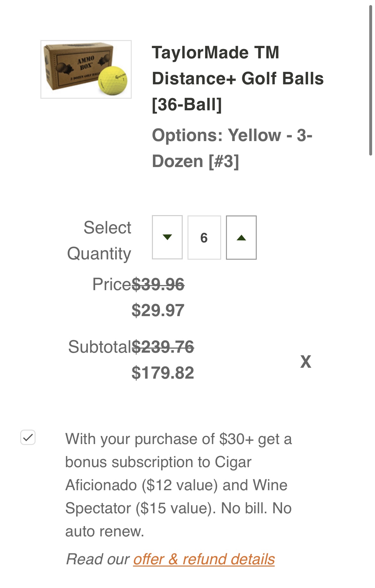
Task: Click the crossed-out $39.96 original price
Action: (x=158, y=284)
